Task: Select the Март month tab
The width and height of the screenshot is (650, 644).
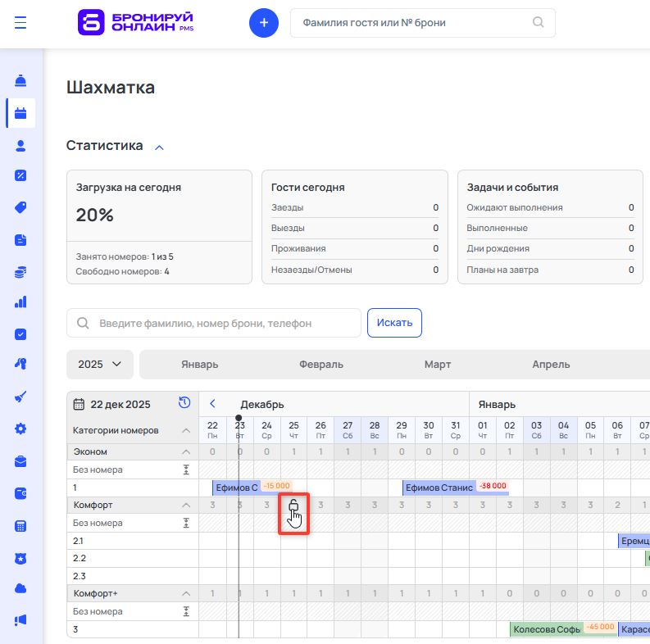Action: (438, 365)
